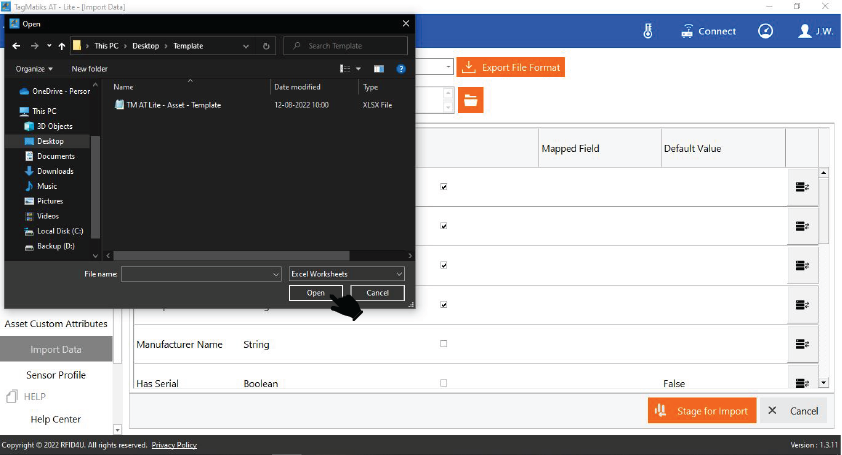The image size is (842, 455).
Task: Click the Export File Format button
Action: (511, 67)
